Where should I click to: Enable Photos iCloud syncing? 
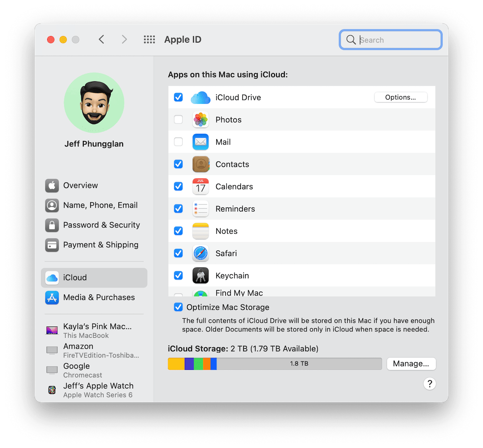pyautogui.click(x=178, y=119)
